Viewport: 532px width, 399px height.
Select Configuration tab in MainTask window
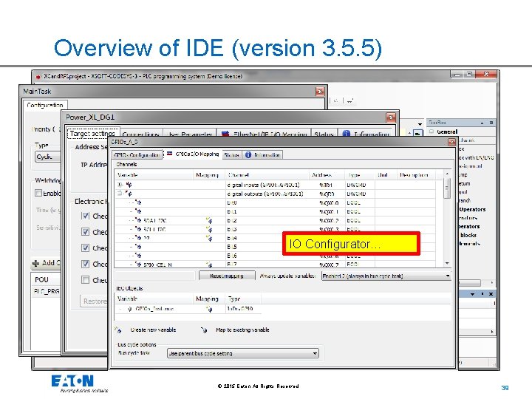click(45, 105)
